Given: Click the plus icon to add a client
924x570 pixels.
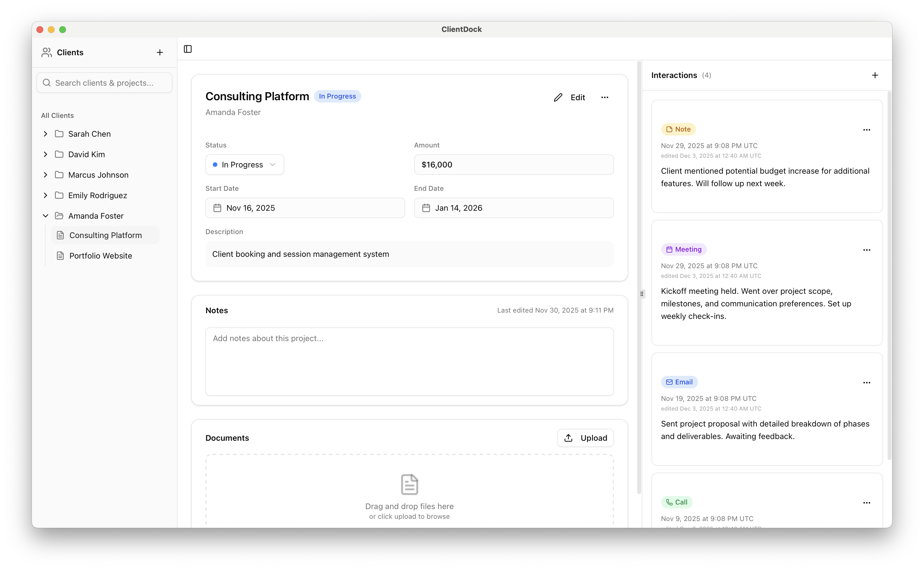Looking at the screenshot, I should click(x=160, y=52).
